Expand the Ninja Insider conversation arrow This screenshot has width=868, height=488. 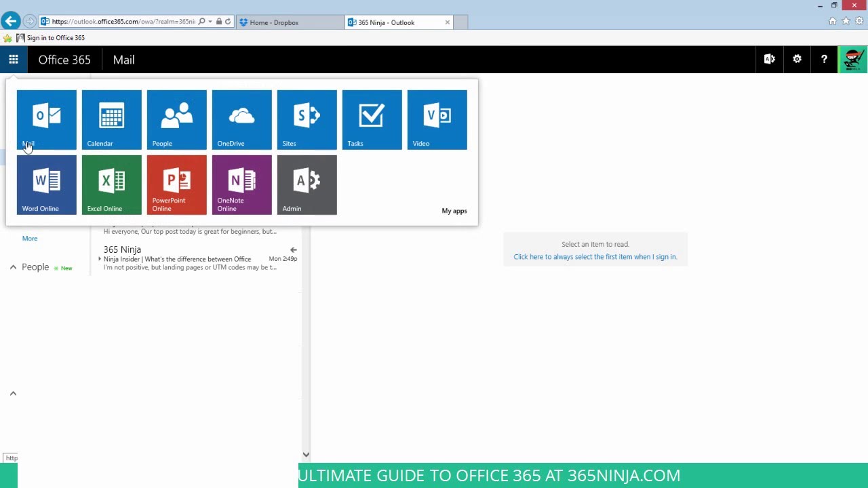(100, 259)
